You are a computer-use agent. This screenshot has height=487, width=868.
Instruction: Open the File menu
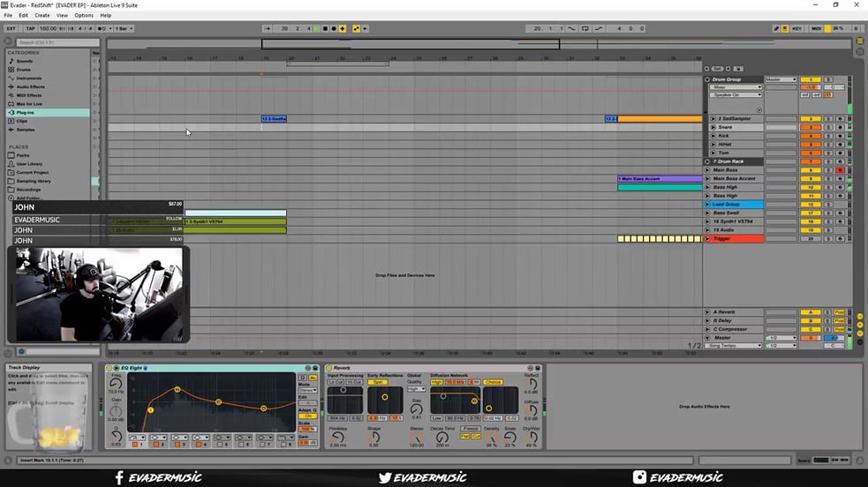pos(8,16)
